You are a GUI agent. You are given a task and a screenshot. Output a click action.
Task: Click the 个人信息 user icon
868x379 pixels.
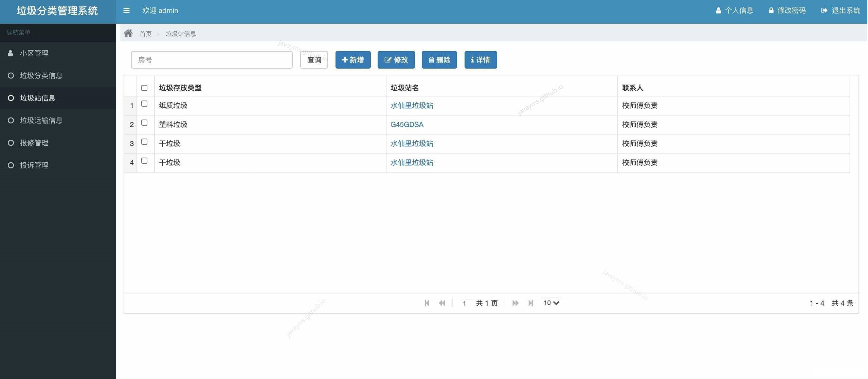[718, 10]
